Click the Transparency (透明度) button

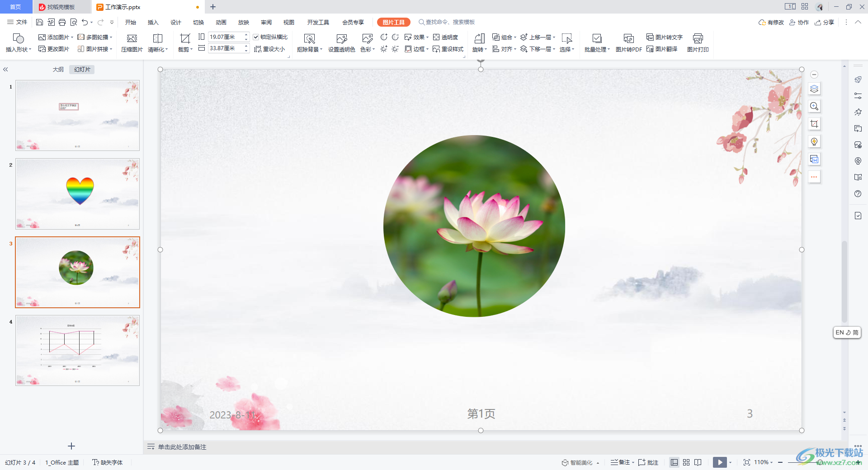446,37
